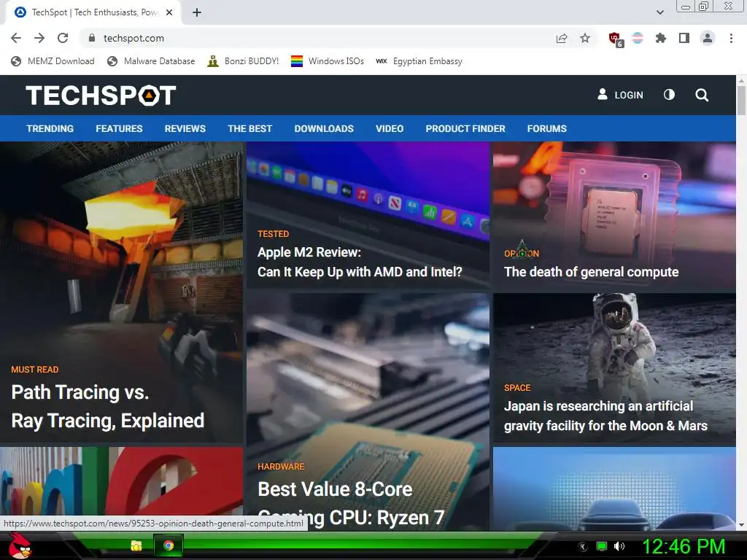Click the Angry Birds start button

pos(20,545)
